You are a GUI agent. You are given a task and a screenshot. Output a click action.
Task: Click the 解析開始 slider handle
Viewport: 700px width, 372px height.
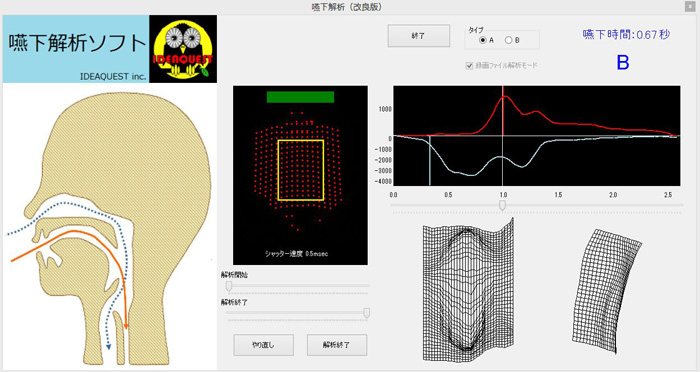(229, 286)
